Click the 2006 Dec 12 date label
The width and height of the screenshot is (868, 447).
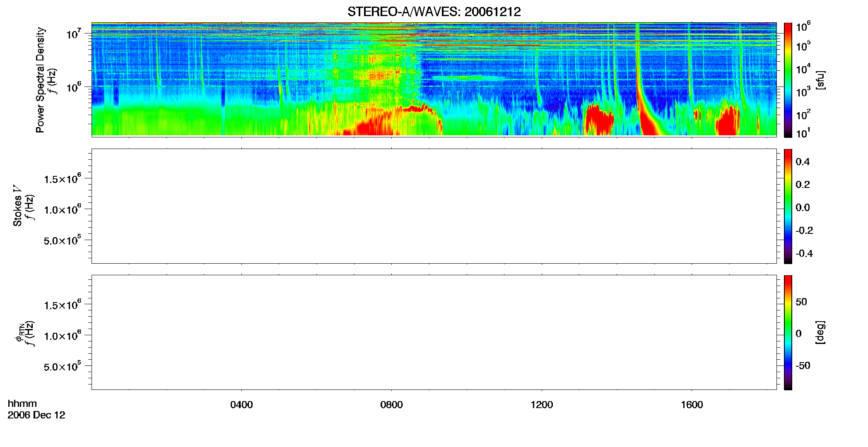36,415
